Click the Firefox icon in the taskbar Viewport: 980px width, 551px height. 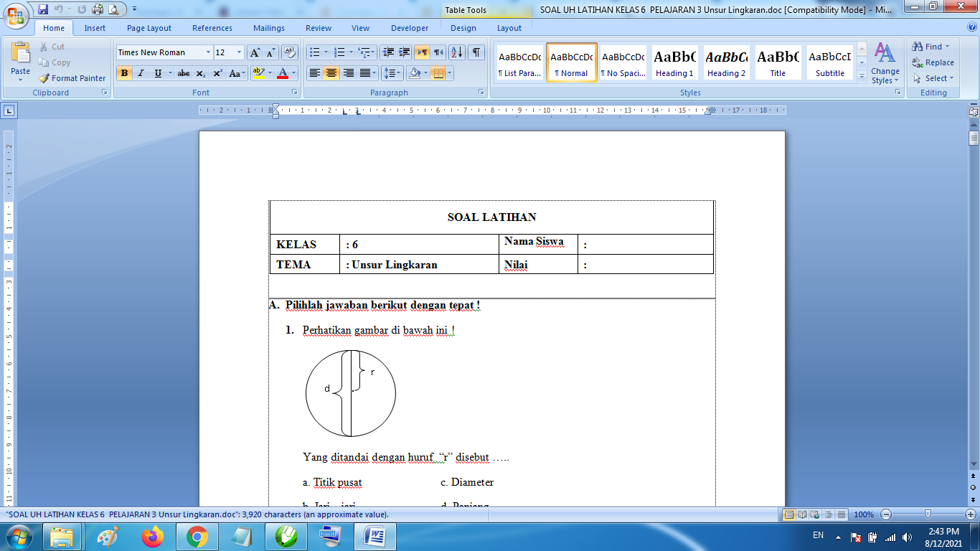(x=152, y=536)
